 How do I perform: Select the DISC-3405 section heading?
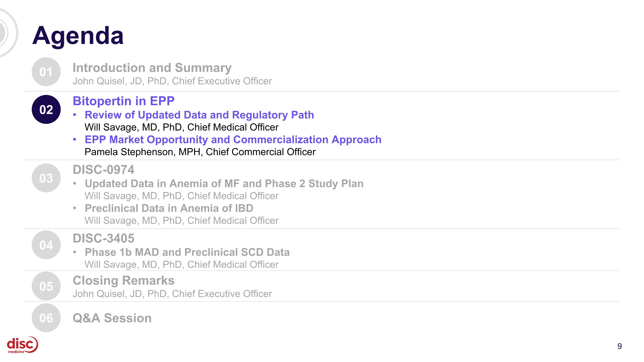coord(103,238)
